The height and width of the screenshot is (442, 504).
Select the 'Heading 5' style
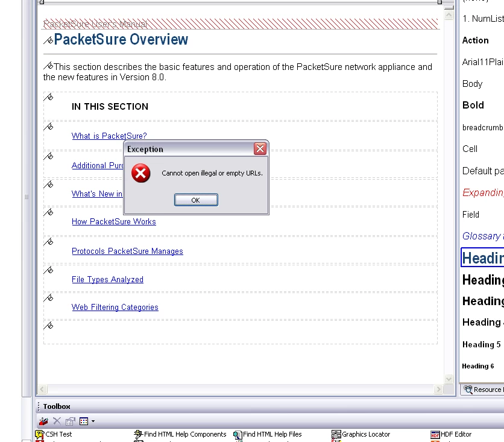[482, 344]
